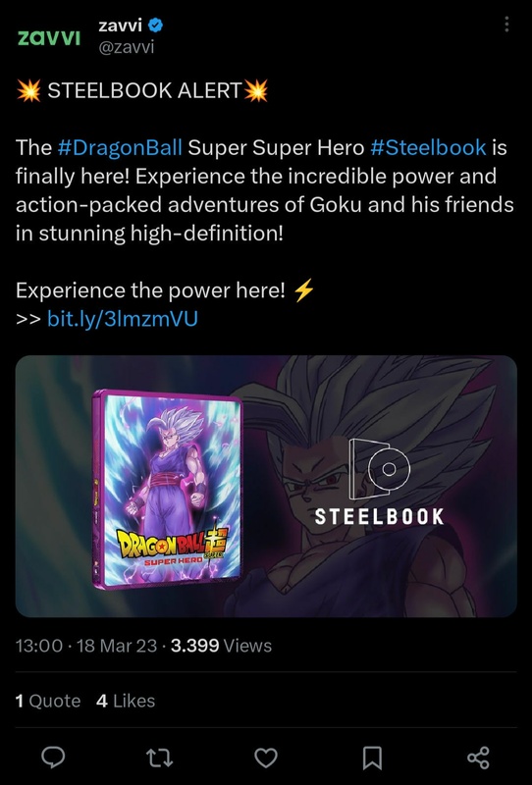
Task: Click the STEELBOOK ALERT headline text
Action: 144,90
